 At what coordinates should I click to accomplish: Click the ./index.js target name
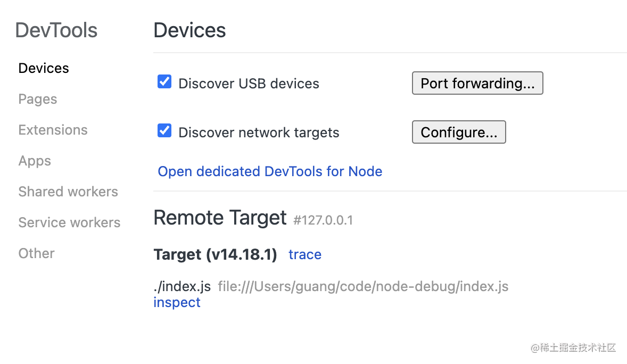182,287
